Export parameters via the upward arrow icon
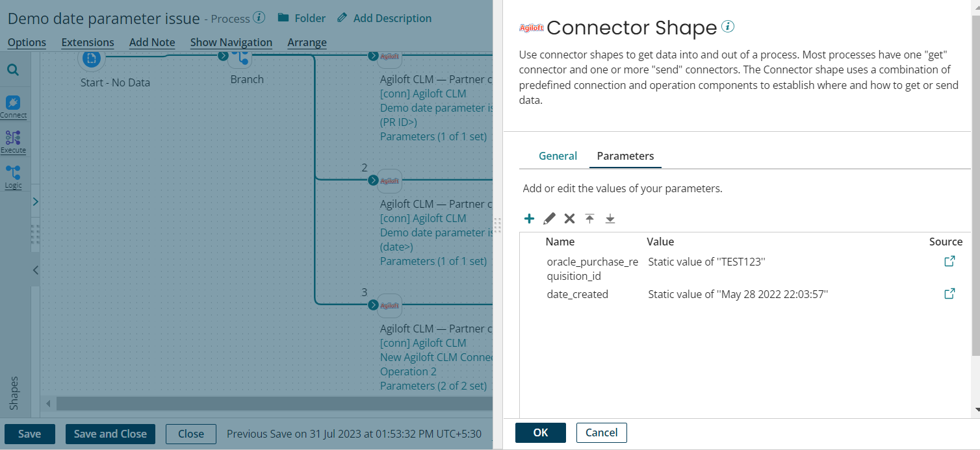The height and width of the screenshot is (450, 980). [589, 218]
